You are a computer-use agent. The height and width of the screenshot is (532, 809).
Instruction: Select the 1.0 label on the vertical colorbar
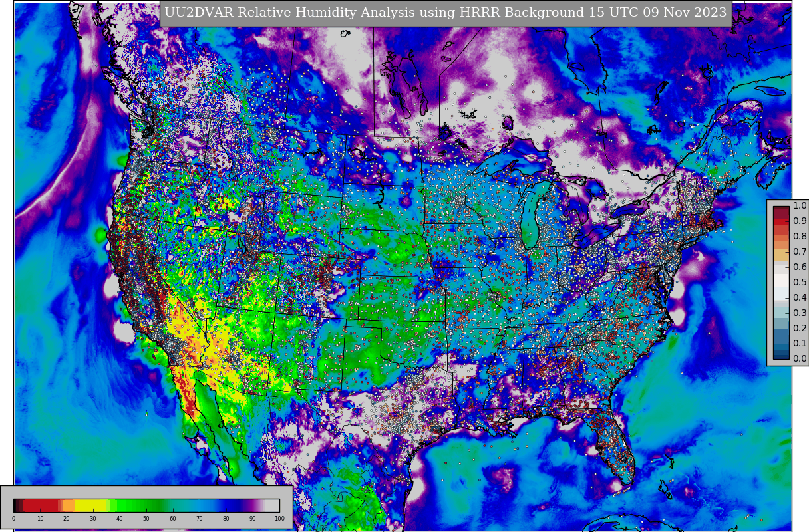coord(799,206)
